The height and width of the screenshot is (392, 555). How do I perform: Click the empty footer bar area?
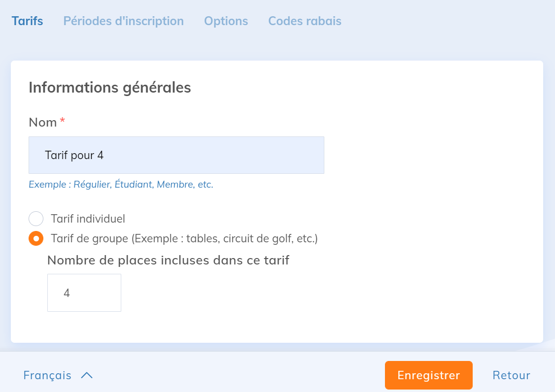tap(237, 375)
